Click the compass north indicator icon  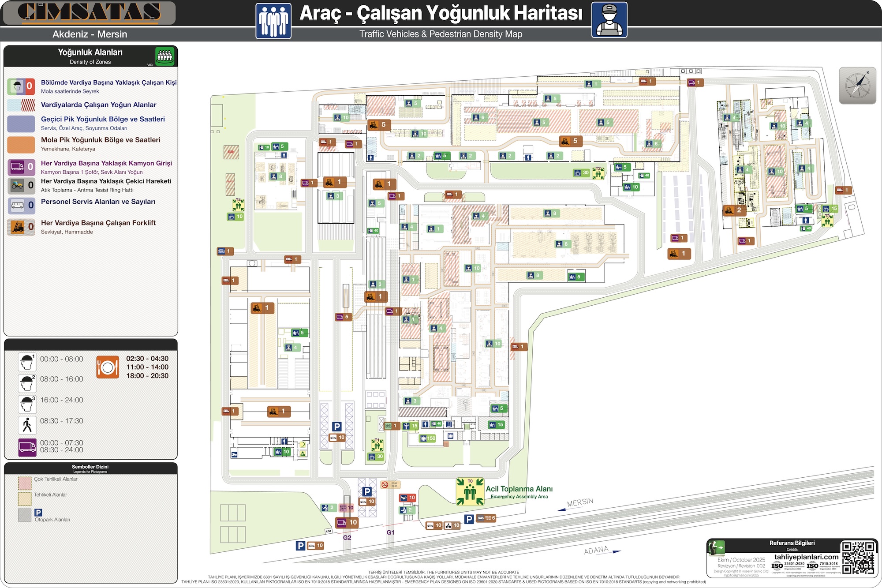(857, 86)
